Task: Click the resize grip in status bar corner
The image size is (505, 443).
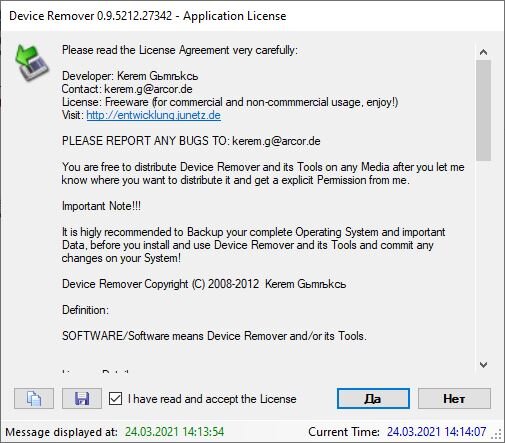Action: point(497,434)
